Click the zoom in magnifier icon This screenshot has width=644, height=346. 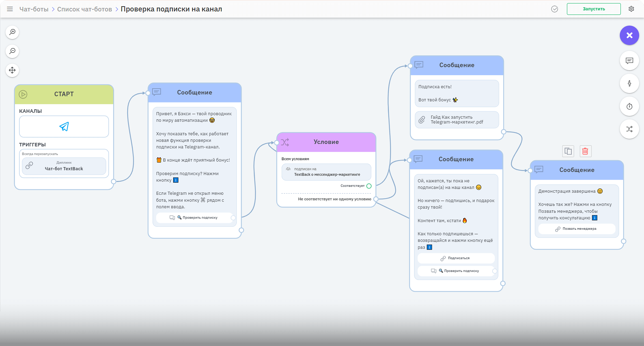(12, 32)
